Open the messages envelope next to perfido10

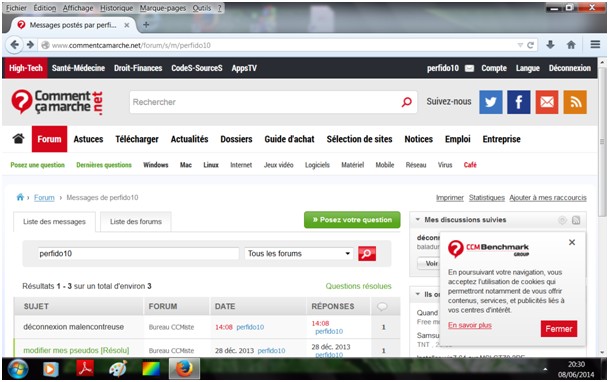pos(469,68)
